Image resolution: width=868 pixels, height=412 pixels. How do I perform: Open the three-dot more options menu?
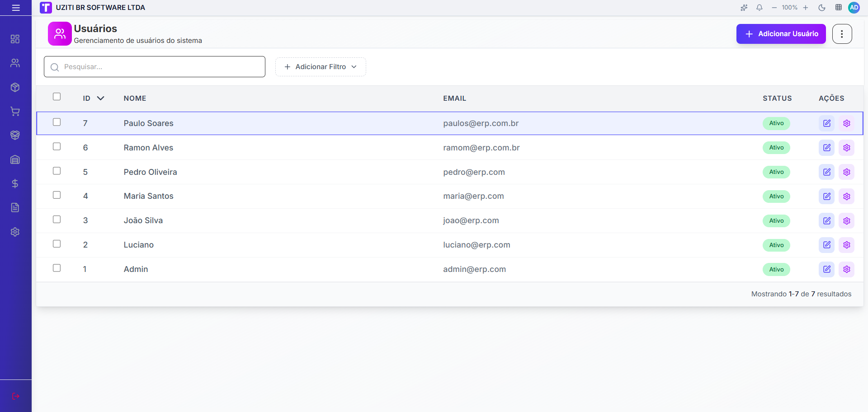tap(842, 34)
